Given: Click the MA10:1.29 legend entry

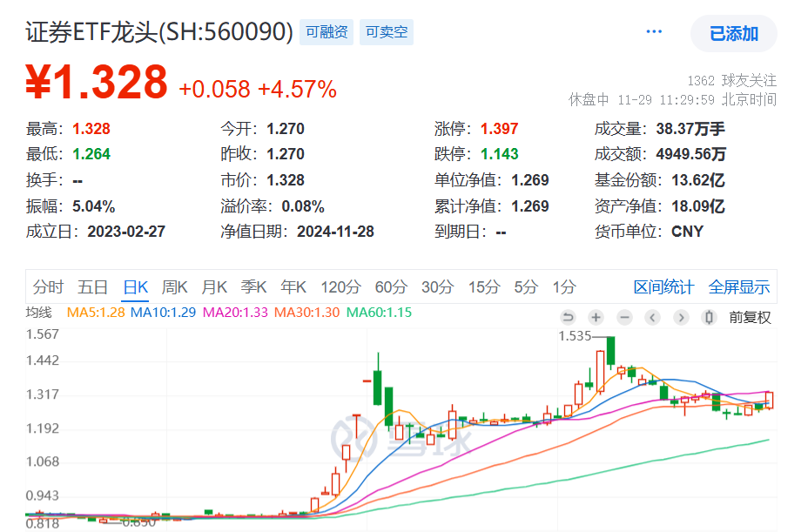Looking at the screenshot, I should [163, 313].
